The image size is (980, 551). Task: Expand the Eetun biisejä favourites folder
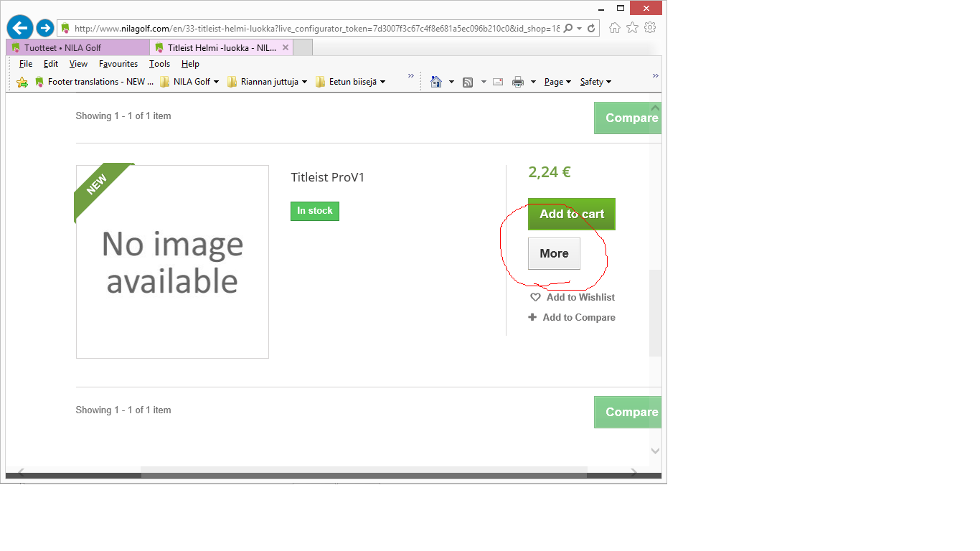pos(351,82)
